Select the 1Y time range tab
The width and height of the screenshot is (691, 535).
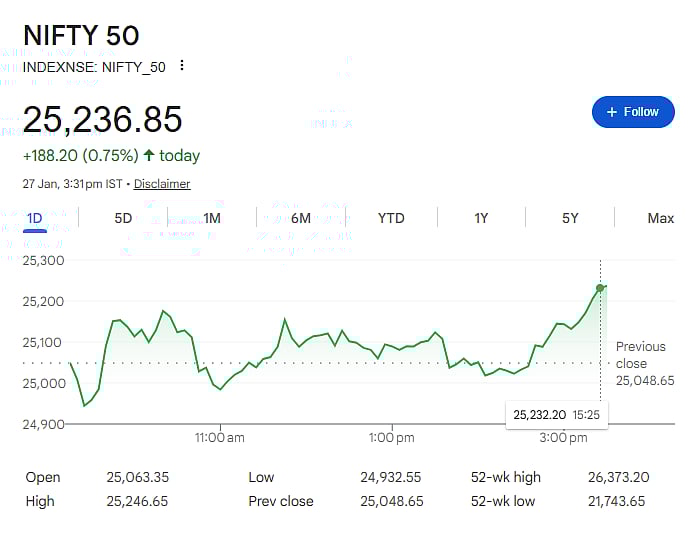pyautogui.click(x=481, y=218)
